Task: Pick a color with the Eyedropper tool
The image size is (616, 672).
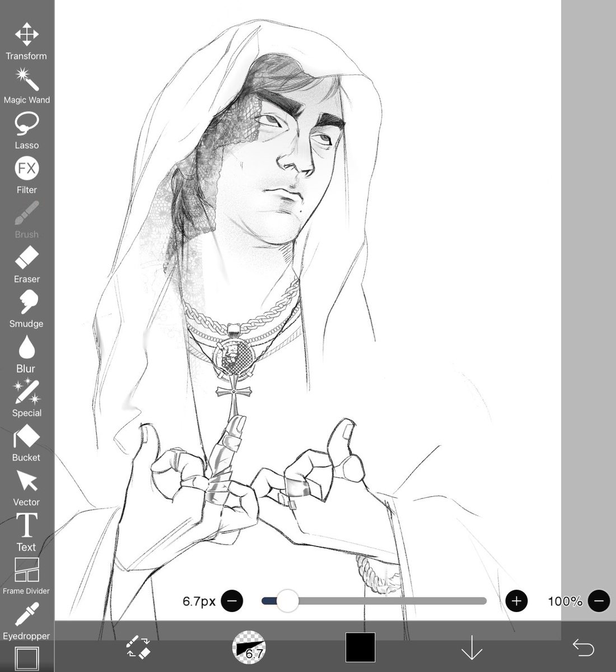Action: point(26,615)
